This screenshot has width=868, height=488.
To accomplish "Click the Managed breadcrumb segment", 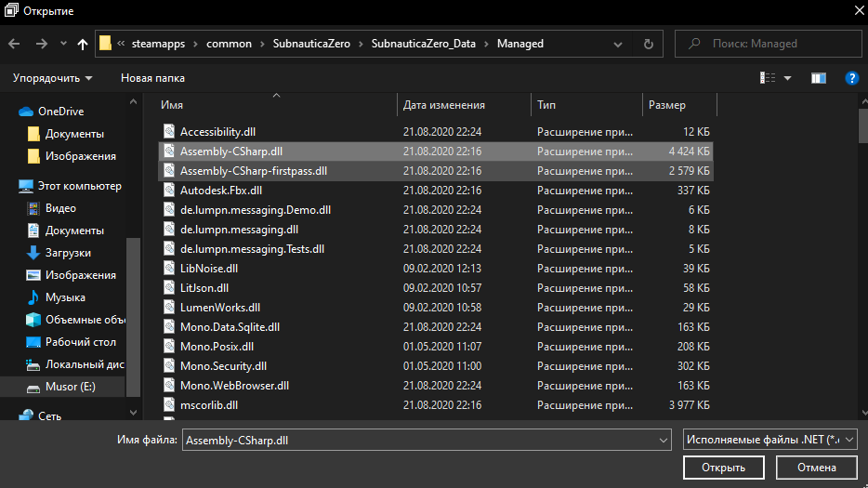I will pos(520,44).
